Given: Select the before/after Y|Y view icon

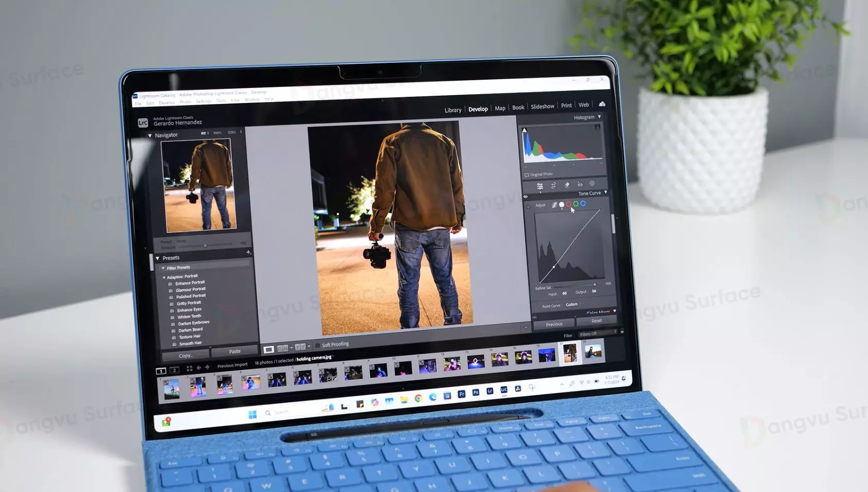Looking at the screenshot, I should click(x=300, y=347).
